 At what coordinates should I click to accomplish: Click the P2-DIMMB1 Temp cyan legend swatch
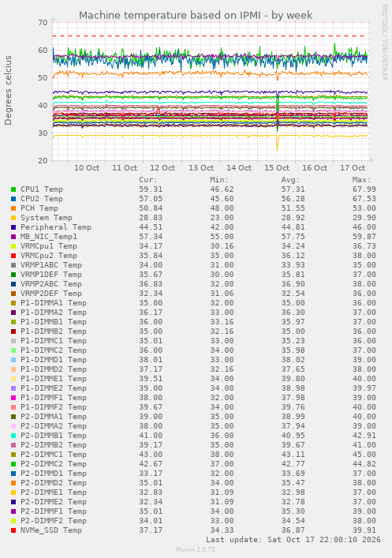[13, 436]
